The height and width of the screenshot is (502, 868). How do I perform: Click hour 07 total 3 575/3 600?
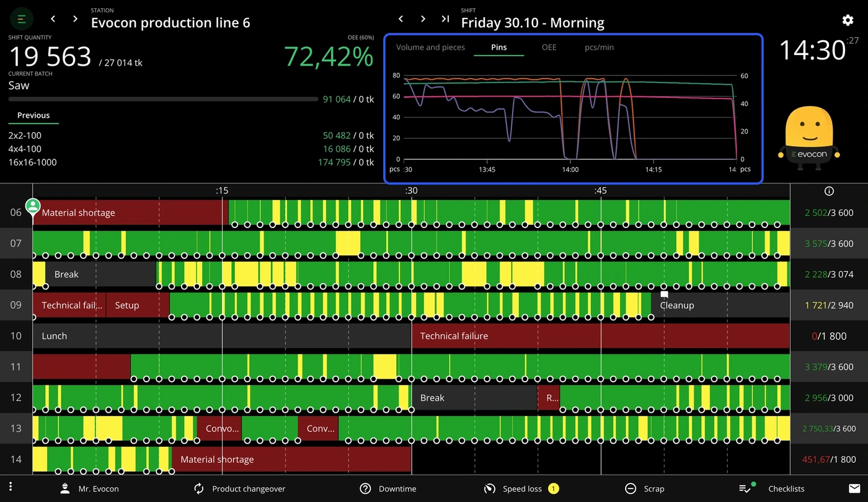(x=829, y=244)
